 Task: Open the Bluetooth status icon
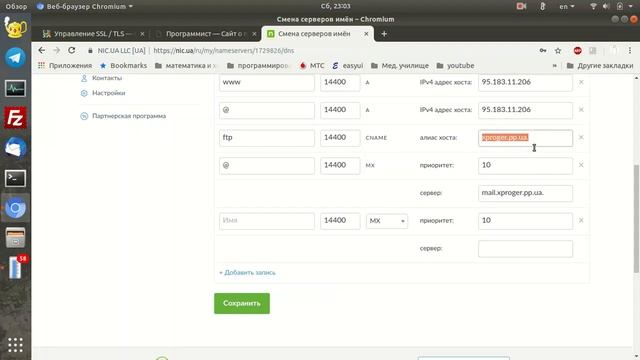click(x=542, y=6)
